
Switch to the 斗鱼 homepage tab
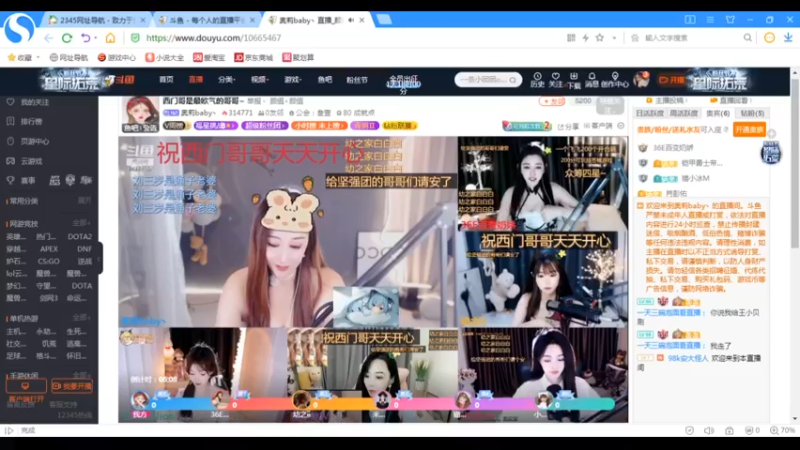click(x=206, y=20)
